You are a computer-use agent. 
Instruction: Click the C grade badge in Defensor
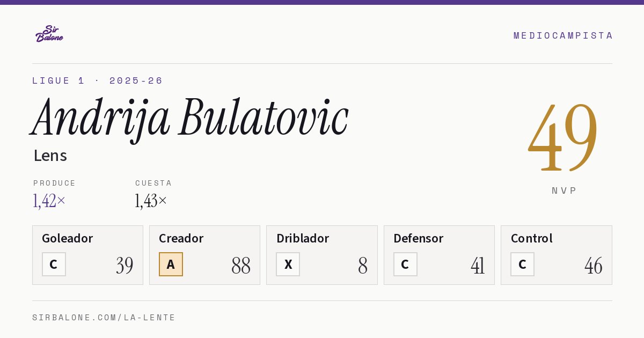pyautogui.click(x=405, y=264)
